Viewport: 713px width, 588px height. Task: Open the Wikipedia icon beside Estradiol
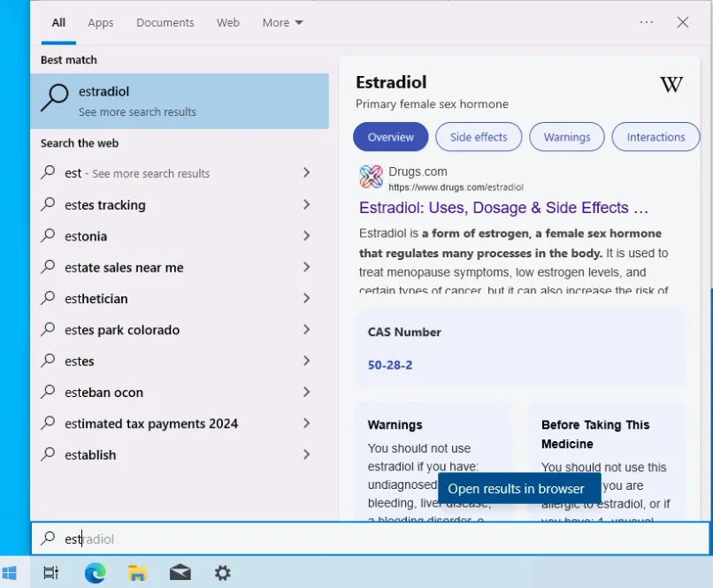click(x=671, y=85)
